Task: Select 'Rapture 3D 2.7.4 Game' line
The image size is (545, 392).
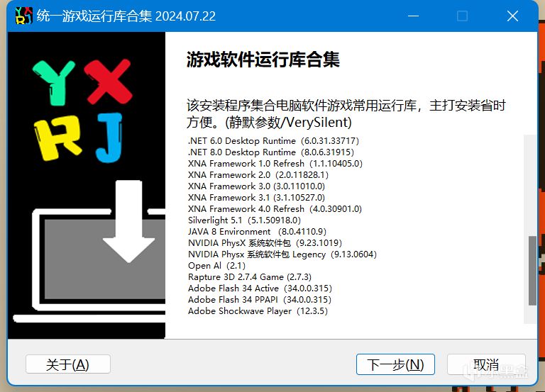Action: click(x=250, y=277)
